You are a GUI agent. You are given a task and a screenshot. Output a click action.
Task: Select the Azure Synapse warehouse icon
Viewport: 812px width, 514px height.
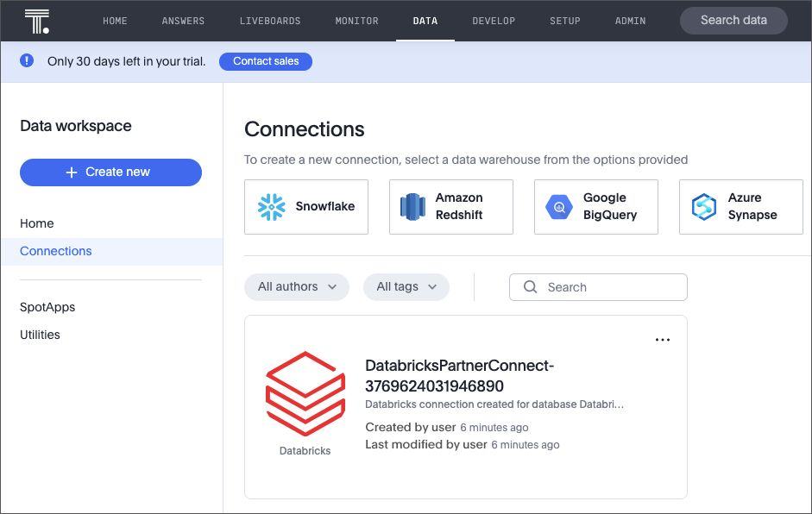click(702, 207)
